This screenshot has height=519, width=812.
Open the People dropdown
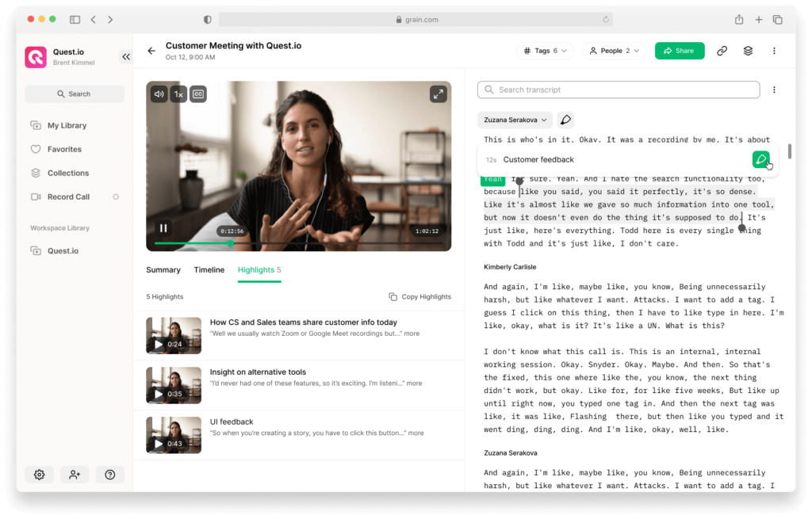pos(614,50)
